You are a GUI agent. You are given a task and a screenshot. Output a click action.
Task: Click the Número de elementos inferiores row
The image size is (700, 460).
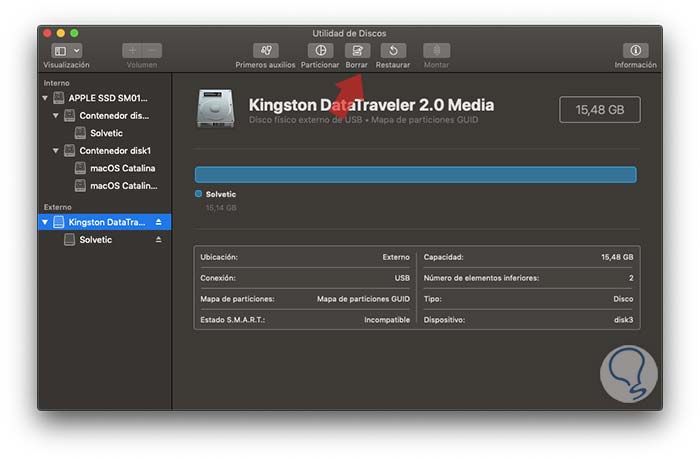[x=529, y=278]
